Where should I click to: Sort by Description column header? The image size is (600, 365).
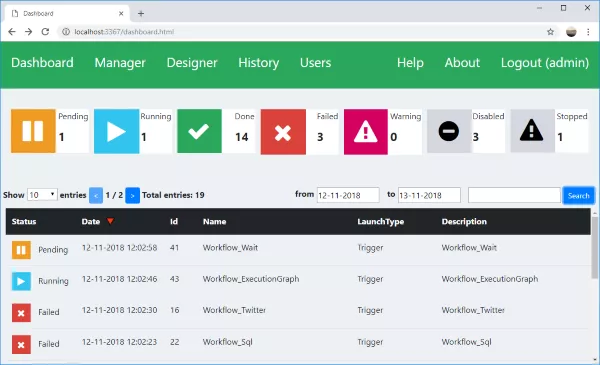[464, 222]
